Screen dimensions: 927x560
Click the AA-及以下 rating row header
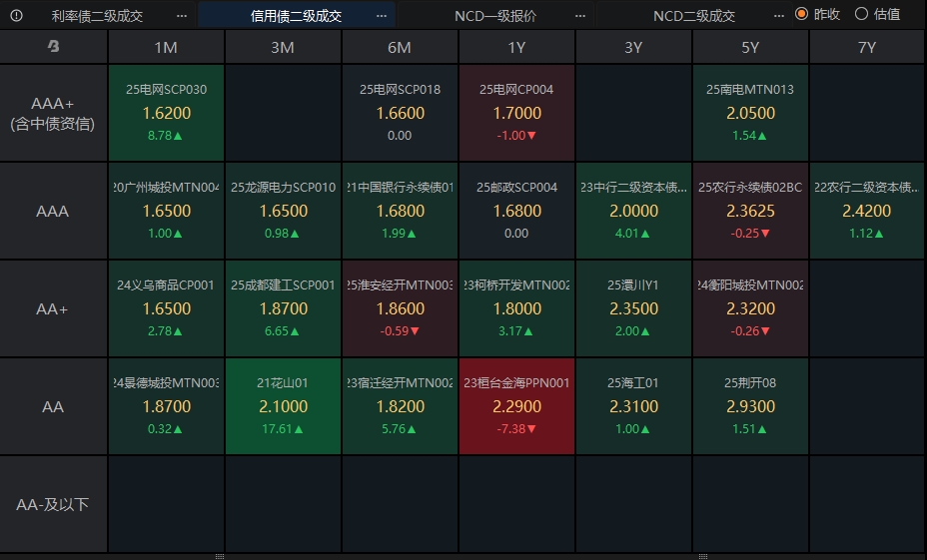point(53,504)
